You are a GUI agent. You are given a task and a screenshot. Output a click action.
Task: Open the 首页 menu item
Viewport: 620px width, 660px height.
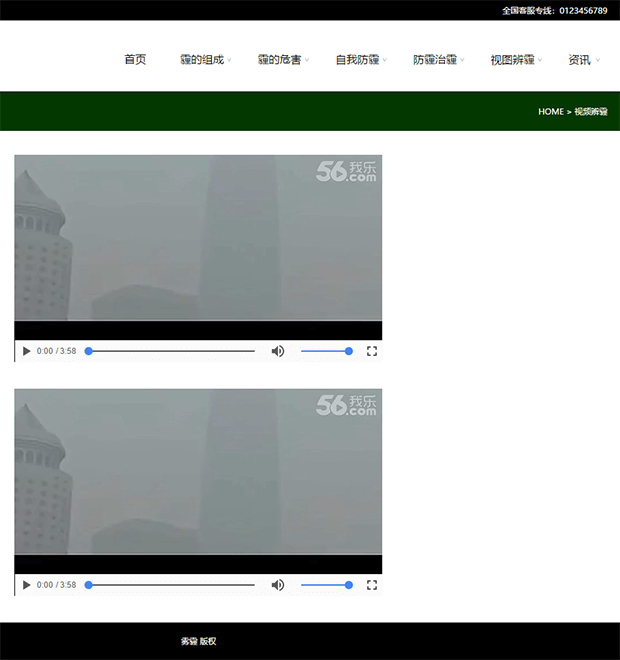(x=135, y=60)
